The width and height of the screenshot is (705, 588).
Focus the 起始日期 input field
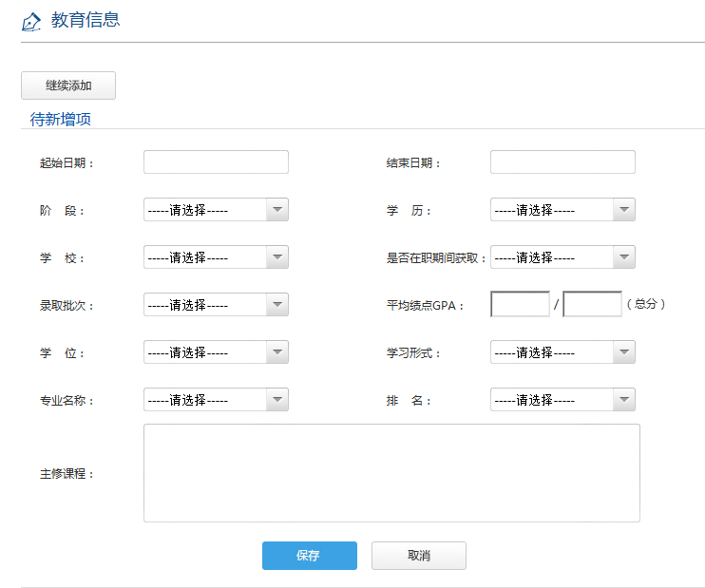pos(216,161)
